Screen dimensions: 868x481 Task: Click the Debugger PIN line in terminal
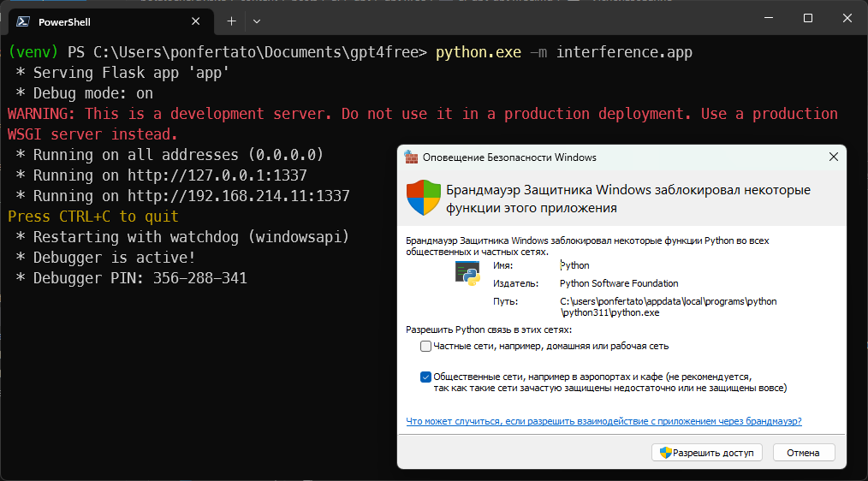[140, 278]
